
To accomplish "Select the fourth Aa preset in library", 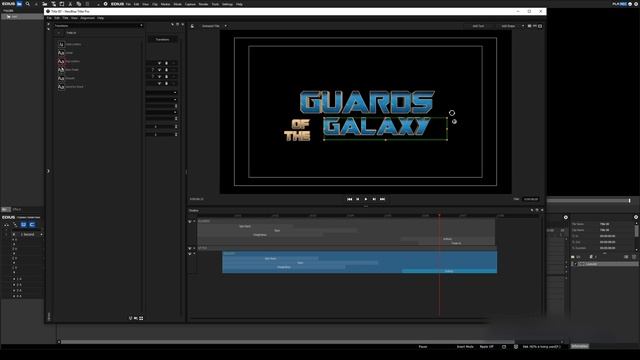I will click(61, 70).
